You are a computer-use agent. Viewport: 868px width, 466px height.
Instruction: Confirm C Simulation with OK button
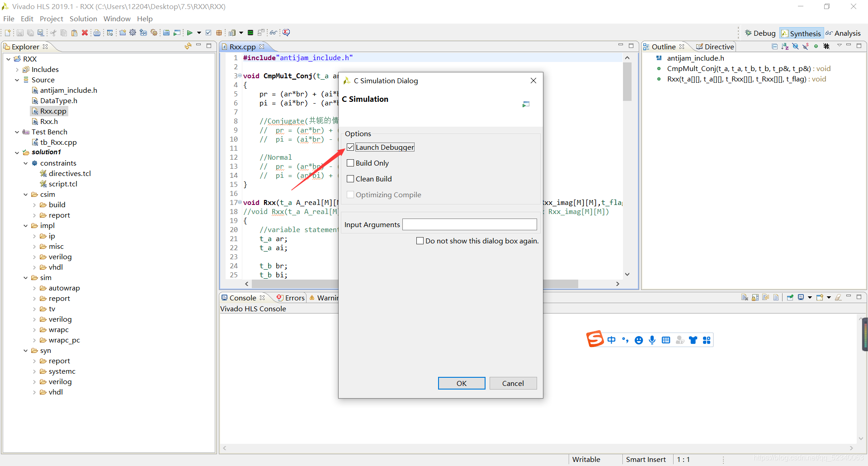pos(462,383)
